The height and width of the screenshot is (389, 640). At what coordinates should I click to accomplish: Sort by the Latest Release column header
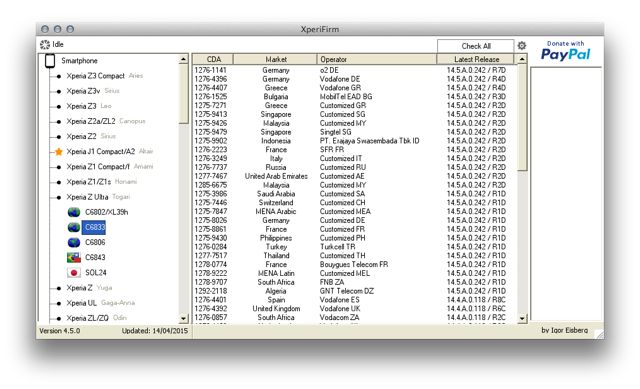coord(476,59)
